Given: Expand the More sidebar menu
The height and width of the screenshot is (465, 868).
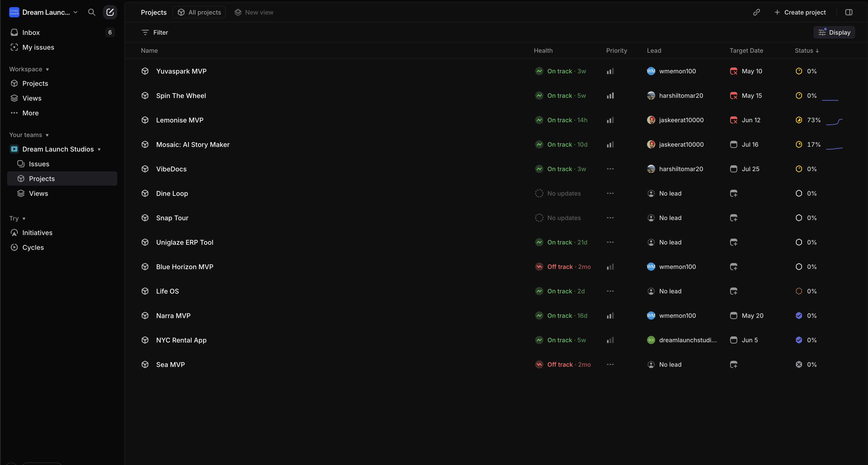Looking at the screenshot, I should pos(62,113).
